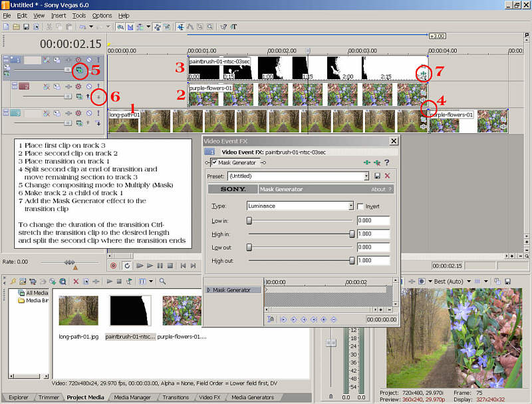Screen dimensions: 532x404
Task: Click the What's This help icon
Action: pos(223,27)
